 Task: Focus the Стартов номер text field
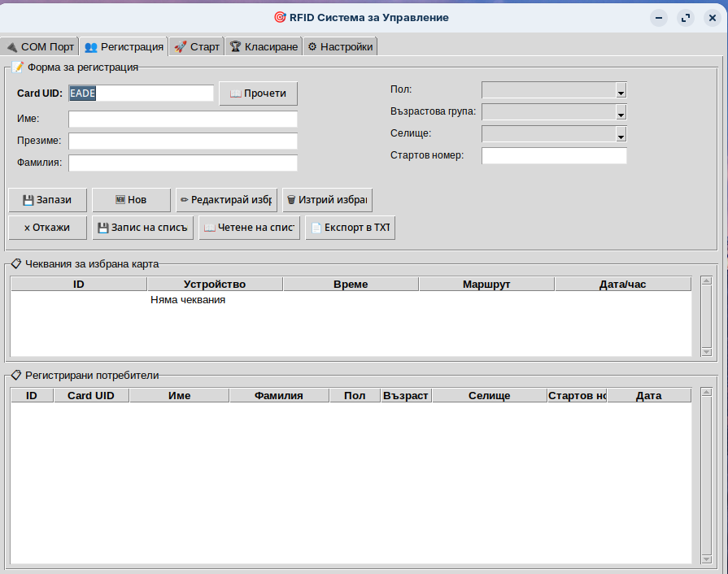(x=554, y=156)
